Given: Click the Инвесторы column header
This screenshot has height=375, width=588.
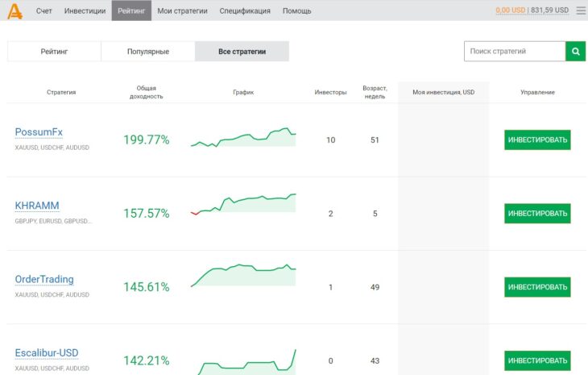Looking at the screenshot, I should [330, 92].
